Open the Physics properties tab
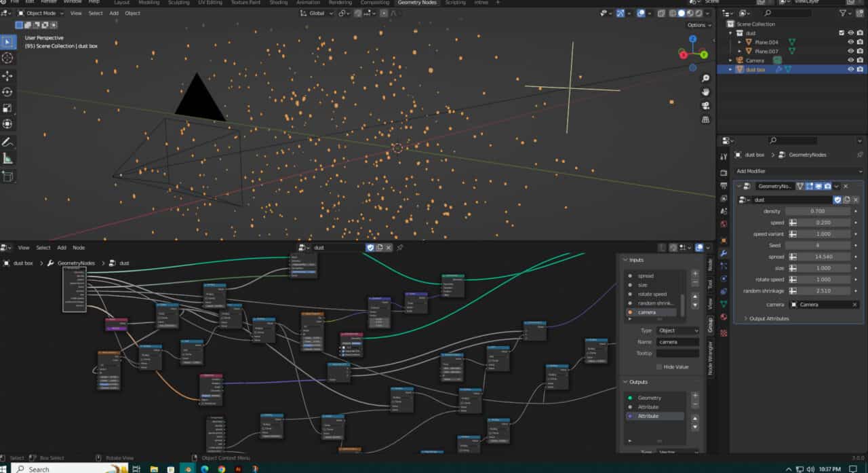868x473 pixels. (x=724, y=279)
